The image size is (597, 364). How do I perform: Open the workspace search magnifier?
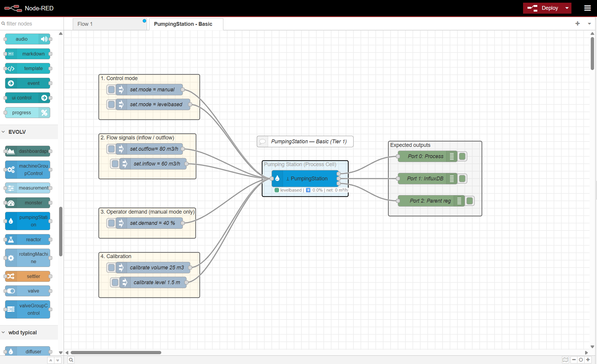coord(71,360)
